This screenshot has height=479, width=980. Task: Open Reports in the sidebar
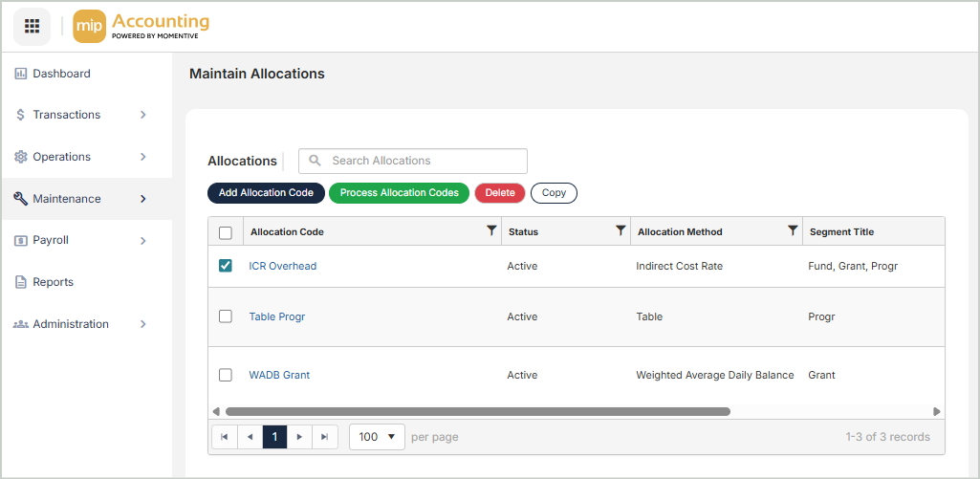pyautogui.click(x=53, y=282)
